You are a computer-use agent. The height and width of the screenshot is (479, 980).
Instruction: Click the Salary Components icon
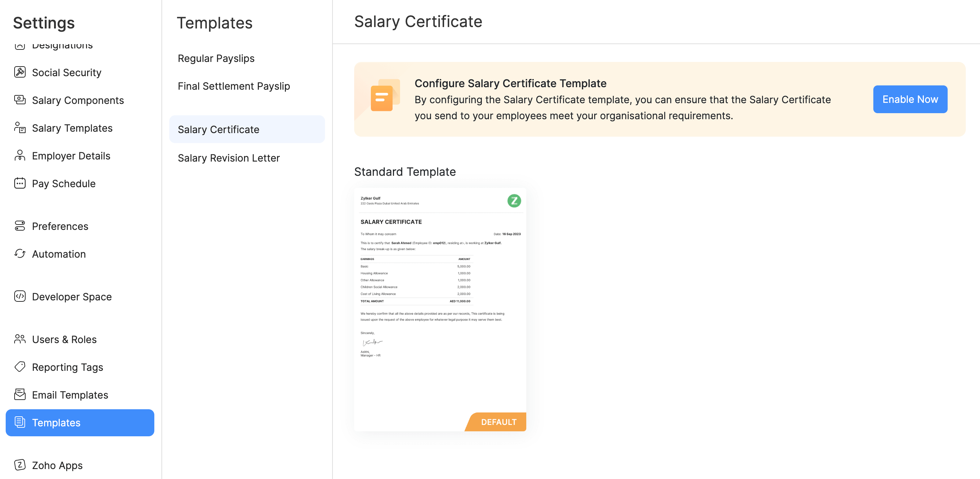[x=20, y=100]
